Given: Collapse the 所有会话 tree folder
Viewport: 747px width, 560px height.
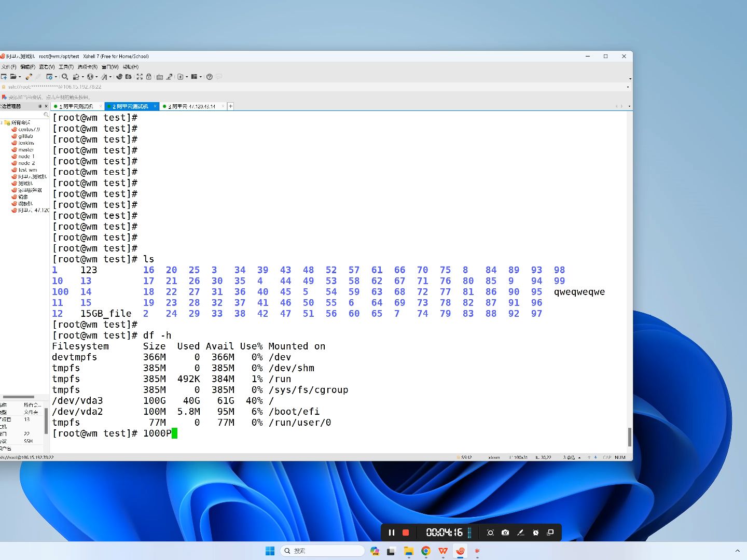Looking at the screenshot, I should [x=2, y=123].
